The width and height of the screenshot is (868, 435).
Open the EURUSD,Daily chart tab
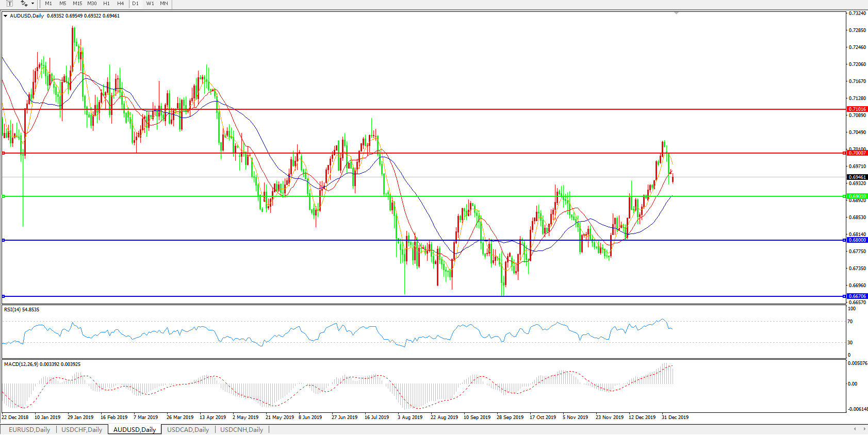click(29, 429)
